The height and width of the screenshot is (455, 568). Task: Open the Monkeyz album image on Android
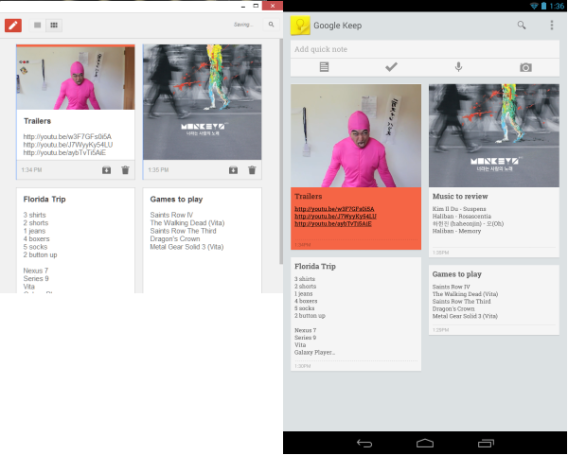[494, 136]
